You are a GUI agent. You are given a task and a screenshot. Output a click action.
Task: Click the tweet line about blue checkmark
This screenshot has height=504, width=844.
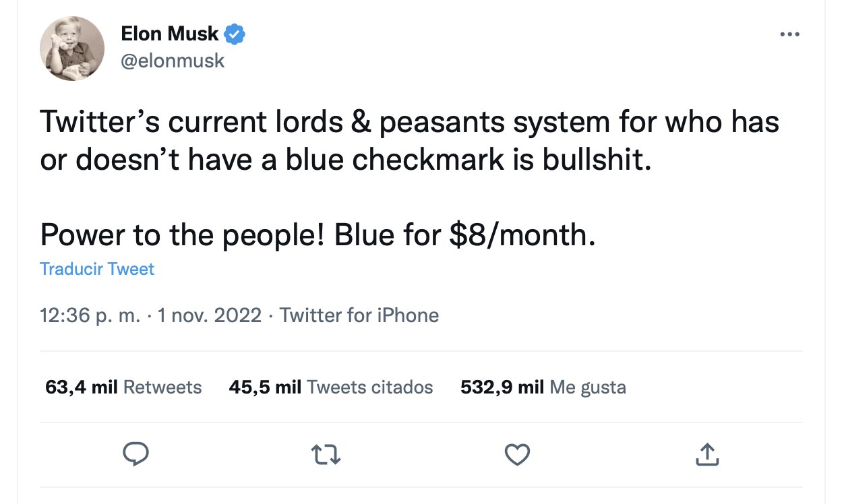(346, 162)
